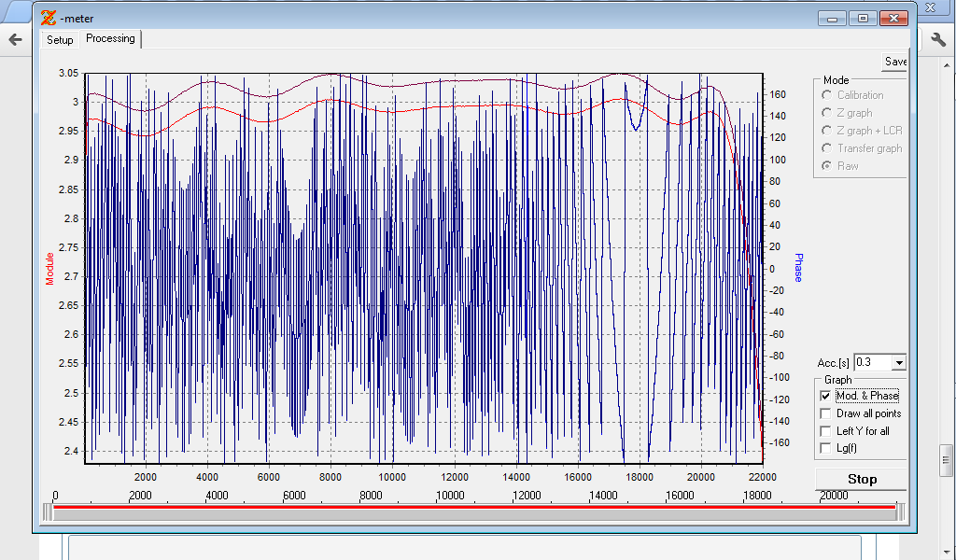The height and width of the screenshot is (560, 956).
Task: Toggle the Lg(f) logarithmic frequency checkbox
Action: click(x=825, y=449)
